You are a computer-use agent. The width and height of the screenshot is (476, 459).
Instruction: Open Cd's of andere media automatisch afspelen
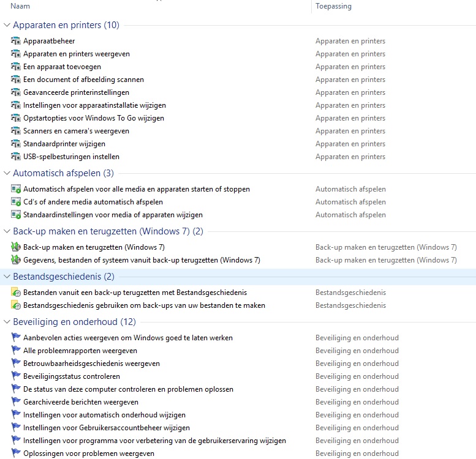(x=93, y=202)
